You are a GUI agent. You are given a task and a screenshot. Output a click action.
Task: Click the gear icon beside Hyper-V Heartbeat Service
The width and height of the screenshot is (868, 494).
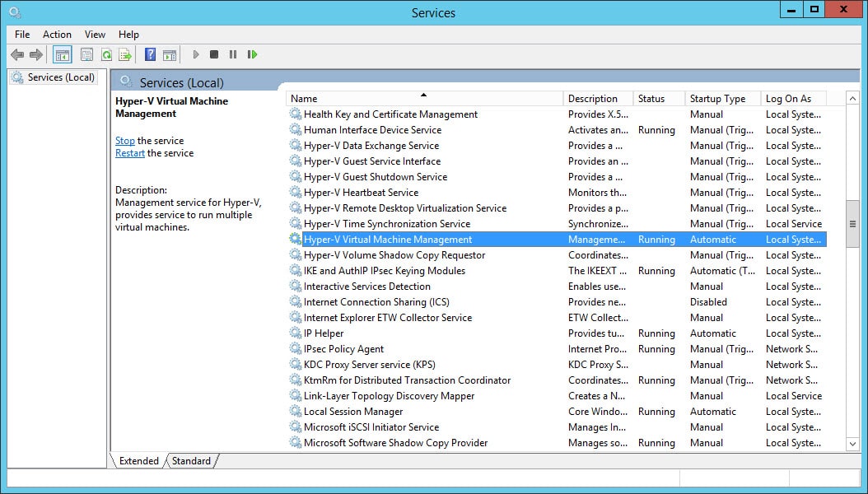(x=296, y=193)
